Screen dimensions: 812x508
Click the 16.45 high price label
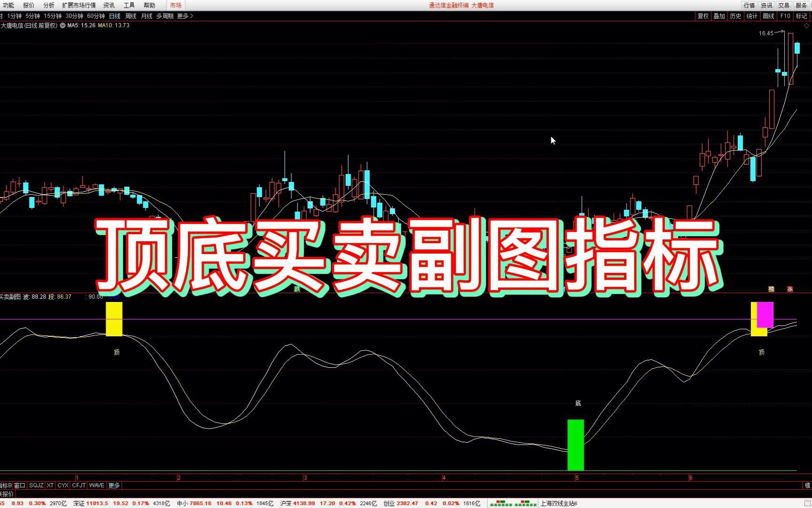click(766, 33)
